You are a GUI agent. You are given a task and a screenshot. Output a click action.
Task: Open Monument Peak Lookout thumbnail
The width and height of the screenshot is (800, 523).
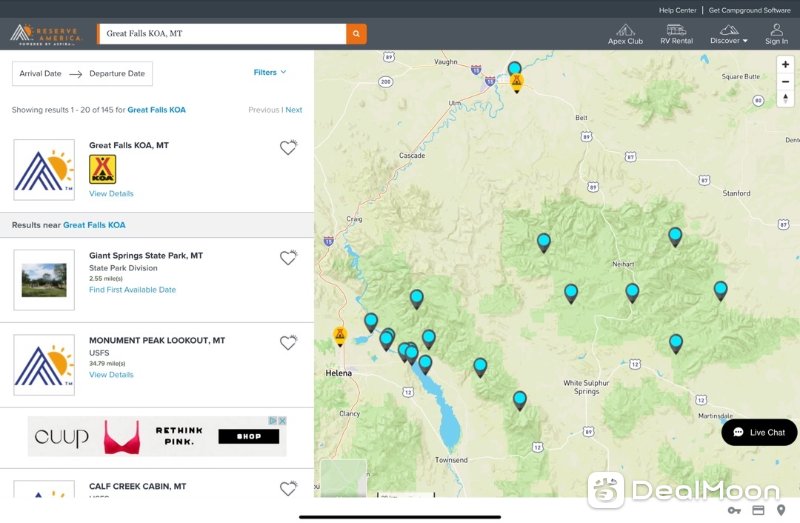click(44, 365)
